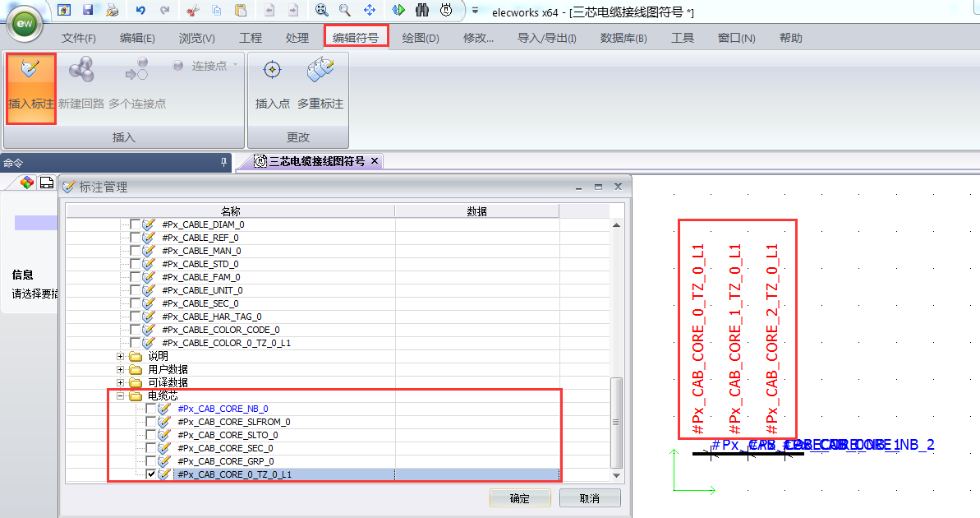Click the 名称 column header
This screenshot has height=518, width=980.
pyautogui.click(x=231, y=210)
